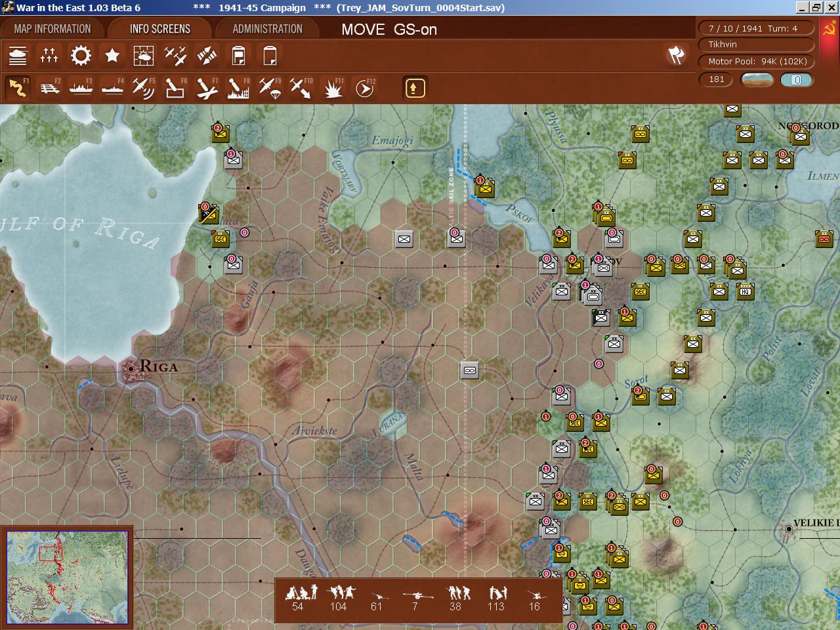Show the losses screen with crosses icon
The width and height of the screenshot is (840, 630).
[x=49, y=56]
